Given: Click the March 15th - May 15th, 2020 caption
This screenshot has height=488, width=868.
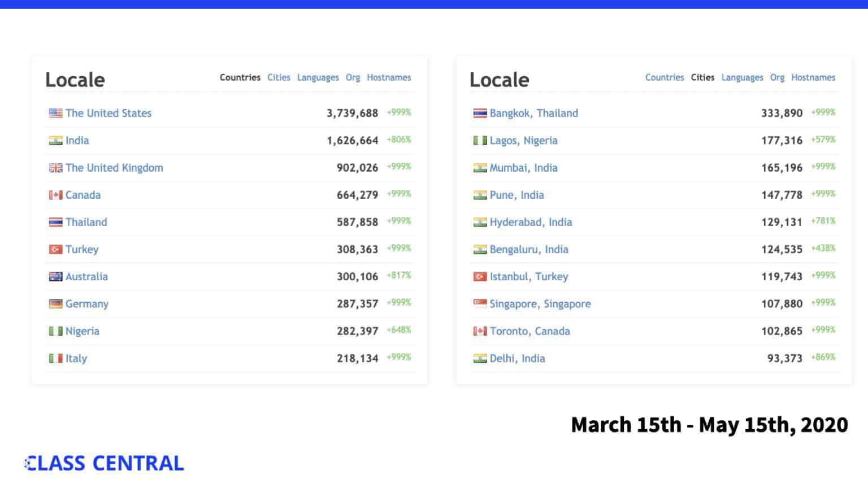Looking at the screenshot, I should click(x=709, y=425).
